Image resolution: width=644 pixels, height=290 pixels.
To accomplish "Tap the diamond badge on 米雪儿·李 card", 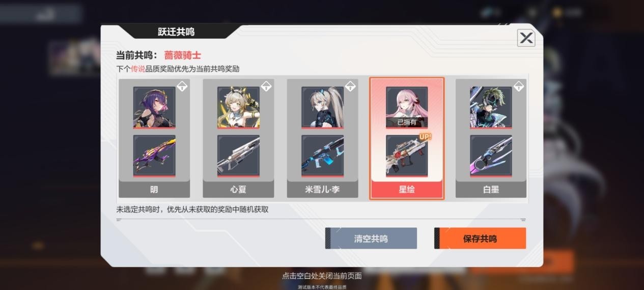I will [x=350, y=87].
